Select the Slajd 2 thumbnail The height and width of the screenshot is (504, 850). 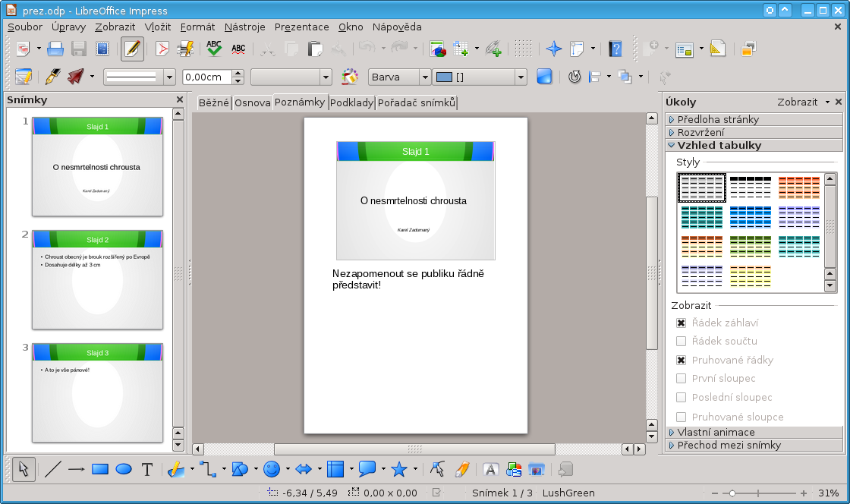[x=97, y=279]
